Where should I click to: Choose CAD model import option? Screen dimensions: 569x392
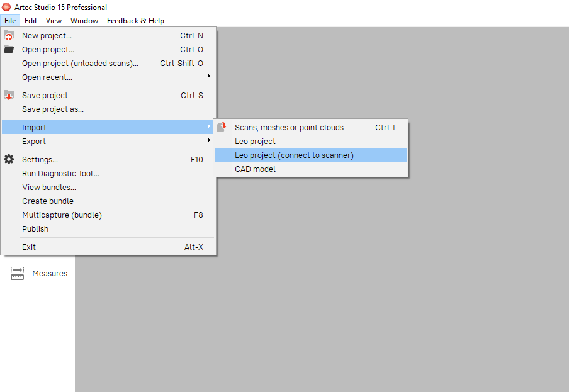click(311, 169)
